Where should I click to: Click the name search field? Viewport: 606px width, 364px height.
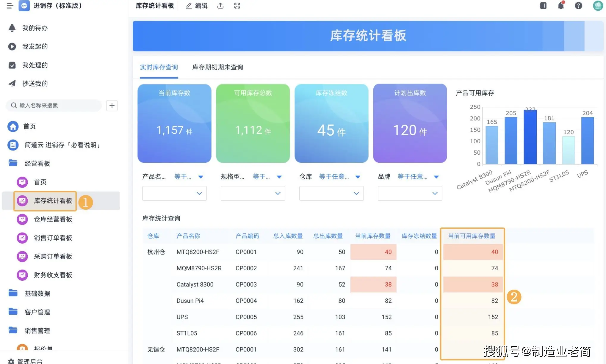coord(54,106)
